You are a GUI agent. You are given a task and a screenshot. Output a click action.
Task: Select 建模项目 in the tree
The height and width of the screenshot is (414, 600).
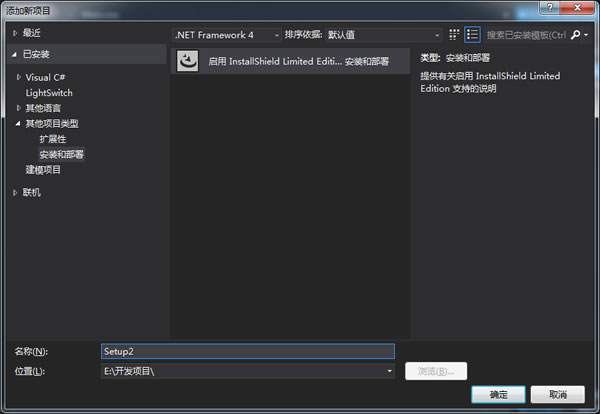[x=43, y=170]
